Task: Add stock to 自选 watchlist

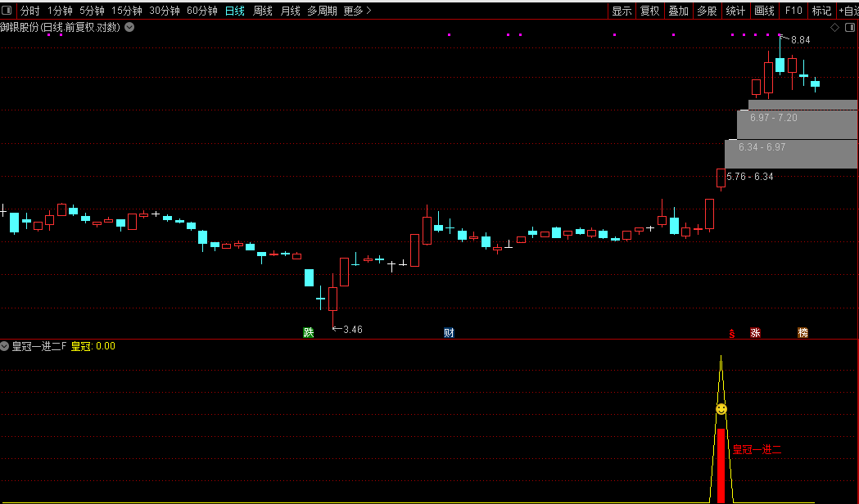Action: tap(848, 11)
